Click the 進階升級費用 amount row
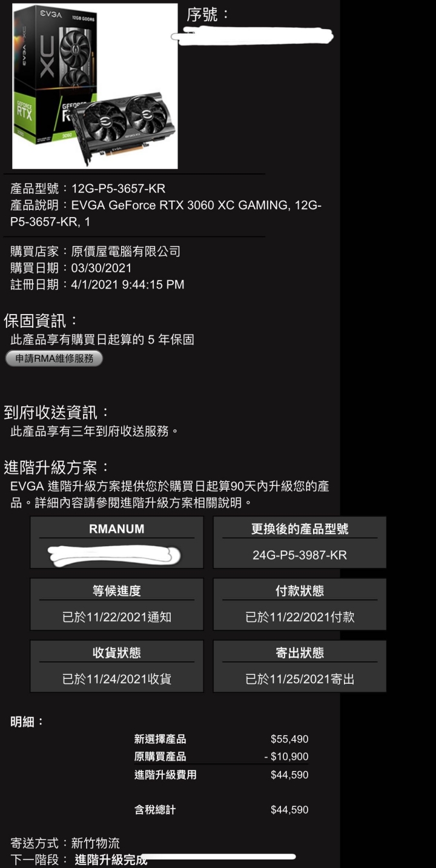Screen dimensions: 436x868 click(x=222, y=775)
